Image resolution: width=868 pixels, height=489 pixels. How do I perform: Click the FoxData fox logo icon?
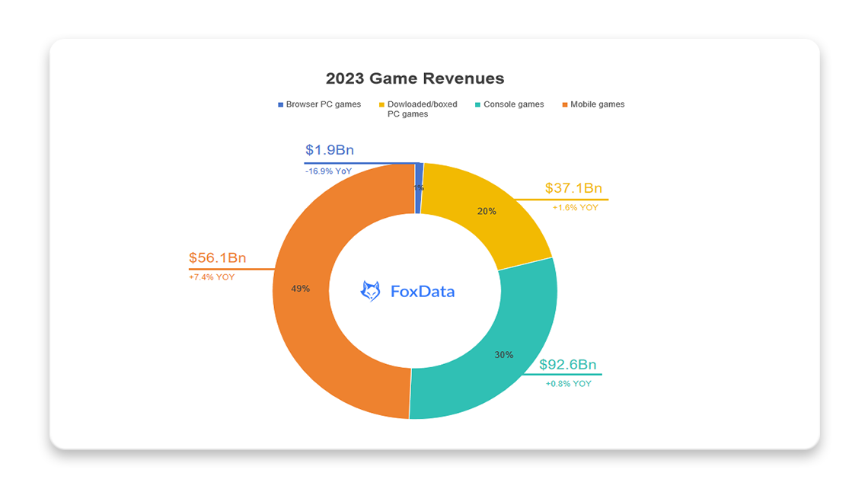(370, 291)
